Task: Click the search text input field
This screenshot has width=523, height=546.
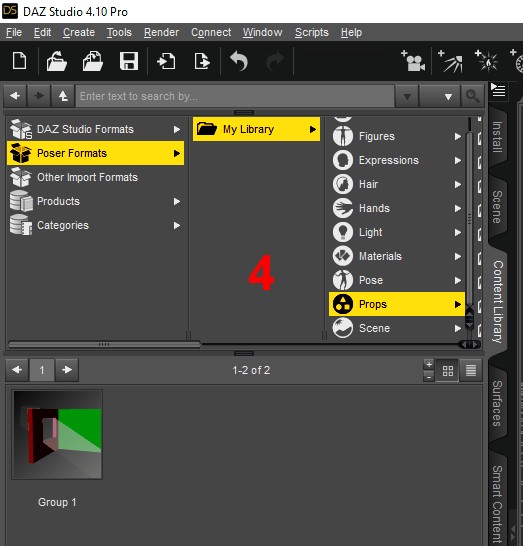Action: point(235,96)
